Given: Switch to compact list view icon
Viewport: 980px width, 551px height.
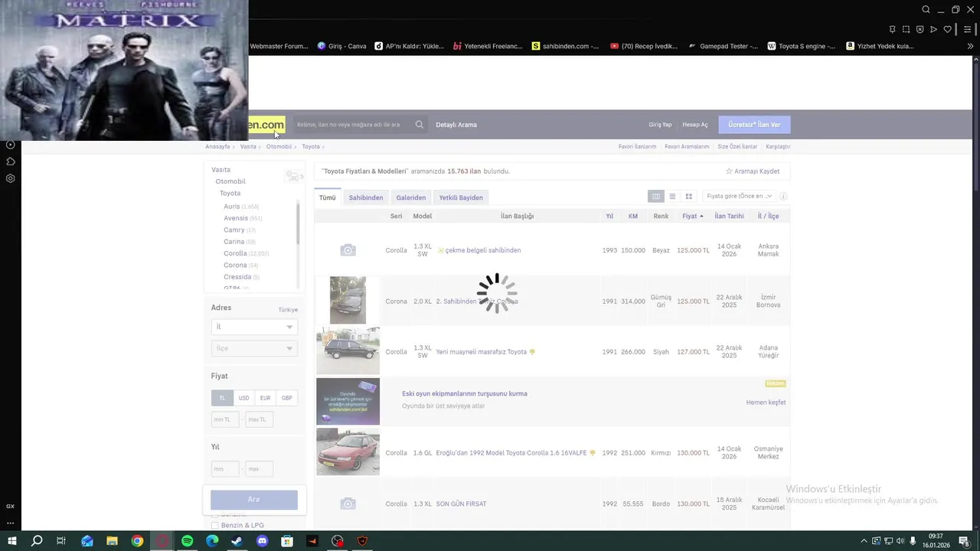Looking at the screenshot, I should tap(672, 197).
